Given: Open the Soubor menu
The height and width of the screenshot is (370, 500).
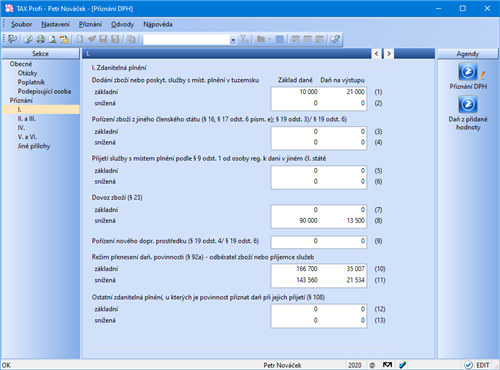Looking at the screenshot, I should 22,24.
